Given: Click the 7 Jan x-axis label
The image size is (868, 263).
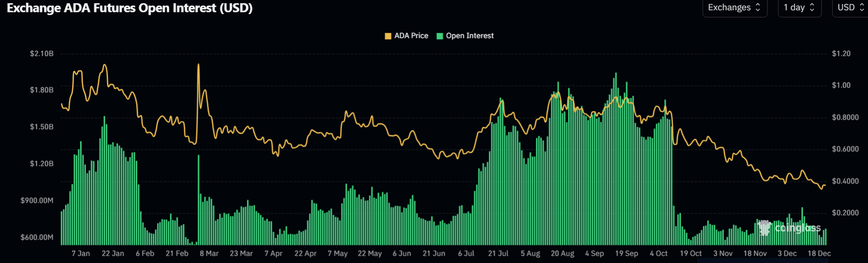Looking at the screenshot, I should coord(80,254).
